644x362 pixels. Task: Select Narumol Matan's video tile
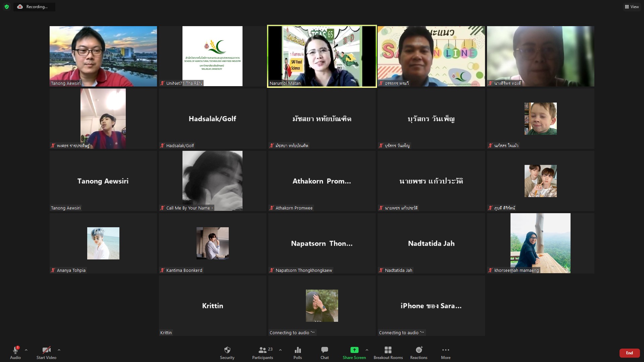(322, 56)
